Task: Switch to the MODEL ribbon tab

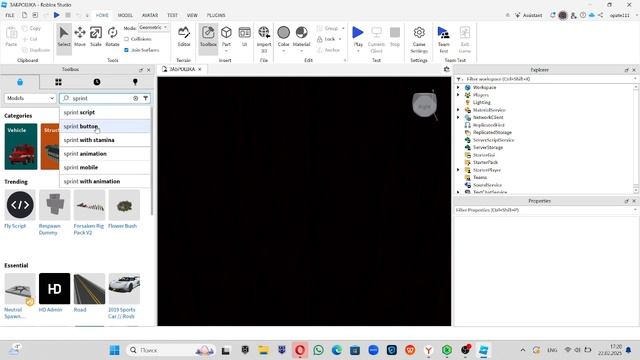Action: coord(125,15)
